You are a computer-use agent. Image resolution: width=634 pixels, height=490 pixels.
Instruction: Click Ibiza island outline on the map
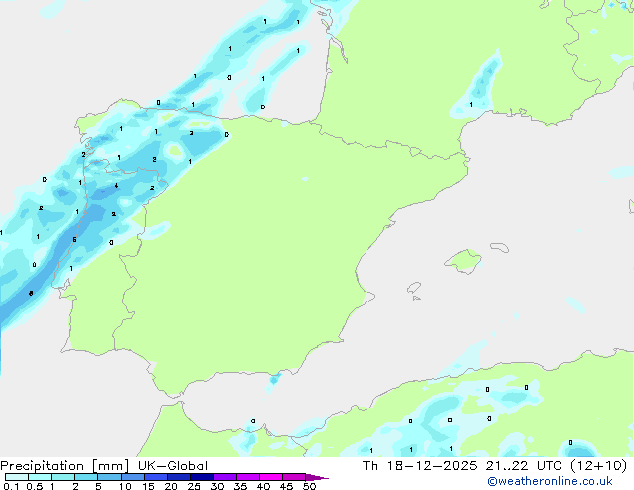pos(414,288)
